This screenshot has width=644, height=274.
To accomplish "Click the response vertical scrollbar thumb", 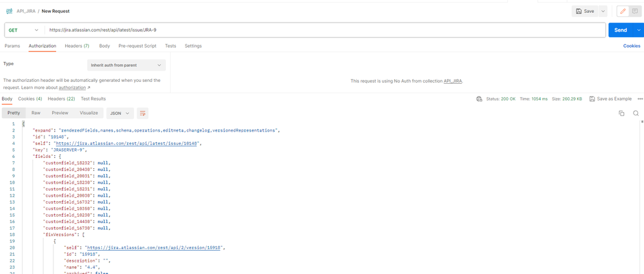I will pyautogui.click(x=642, y=122).
